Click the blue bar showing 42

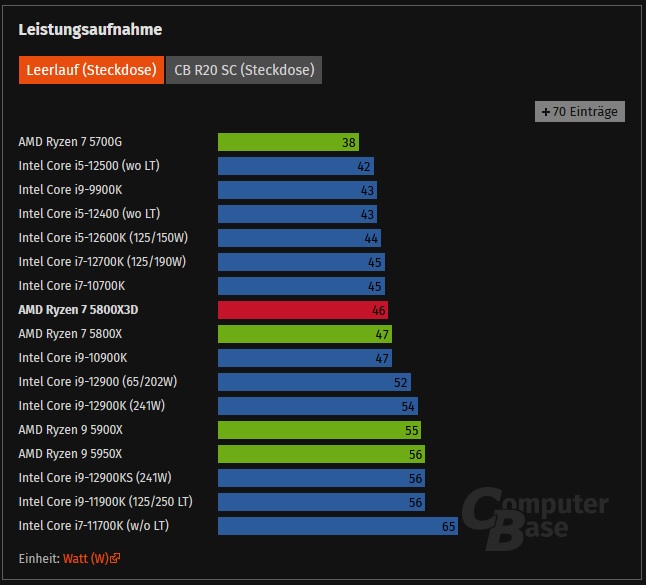296,166
